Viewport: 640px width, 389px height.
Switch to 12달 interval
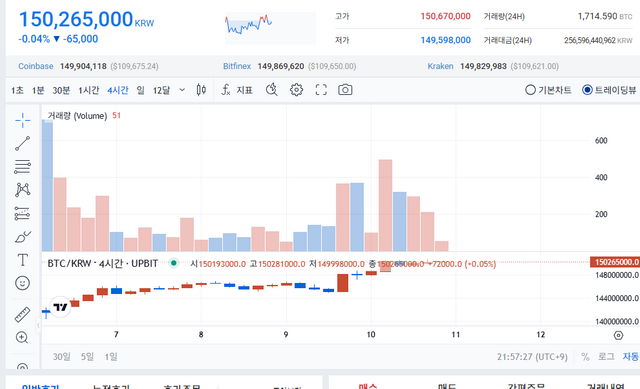(161, 90)
